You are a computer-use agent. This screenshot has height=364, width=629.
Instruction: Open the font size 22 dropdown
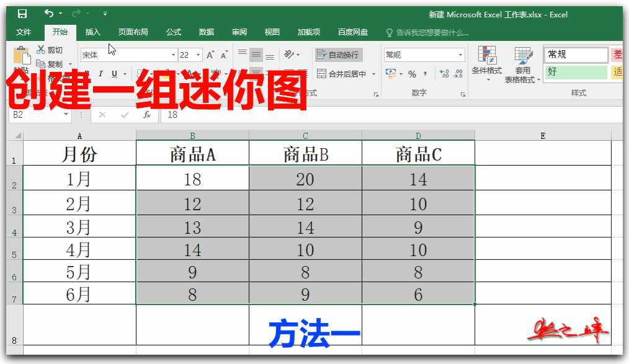(198, 55)
